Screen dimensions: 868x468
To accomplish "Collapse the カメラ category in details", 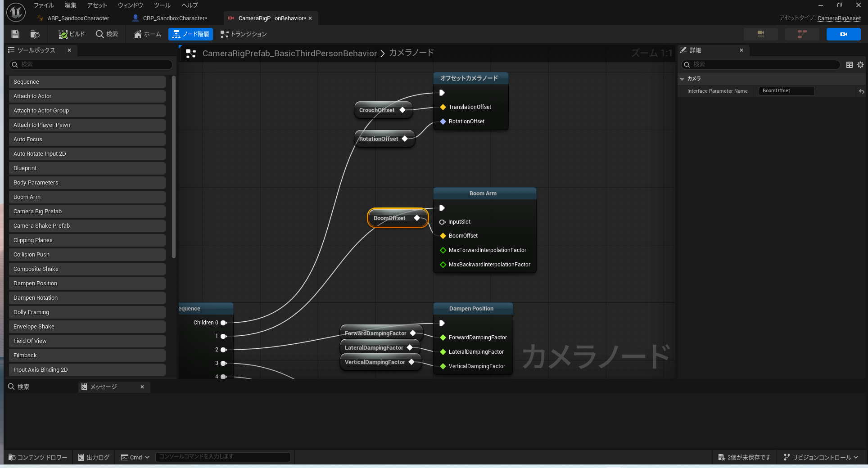I will 682,79.
